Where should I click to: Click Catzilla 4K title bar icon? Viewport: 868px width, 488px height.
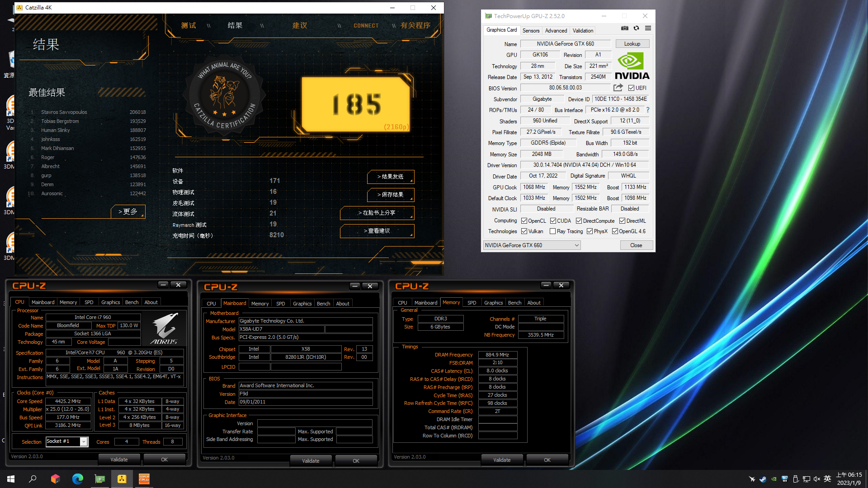point(19,8)
